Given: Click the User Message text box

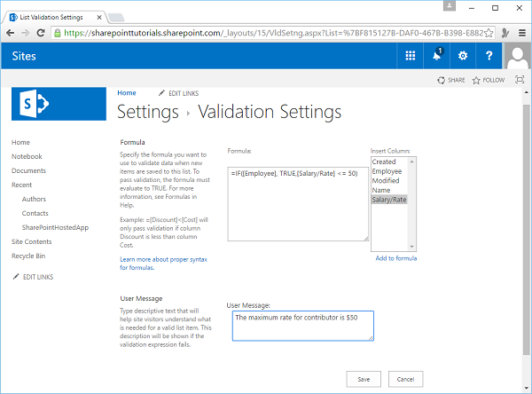Looking at the screenshot, I should (300, 325).
